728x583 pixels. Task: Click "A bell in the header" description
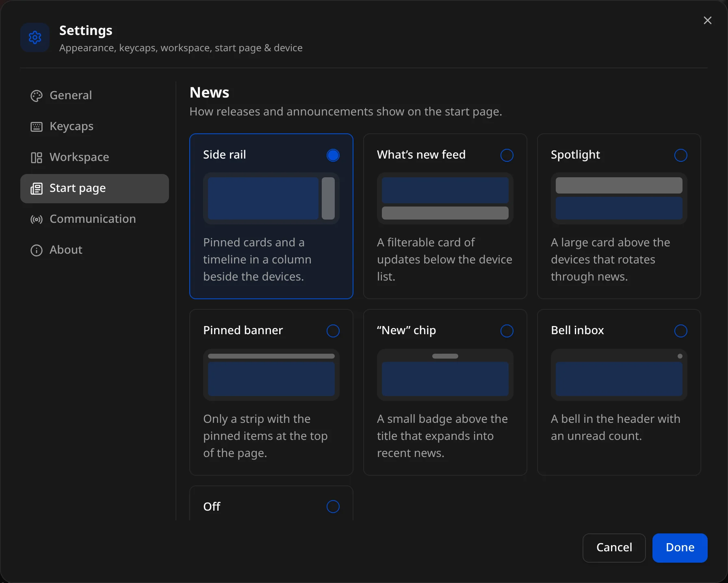(615, 427)
